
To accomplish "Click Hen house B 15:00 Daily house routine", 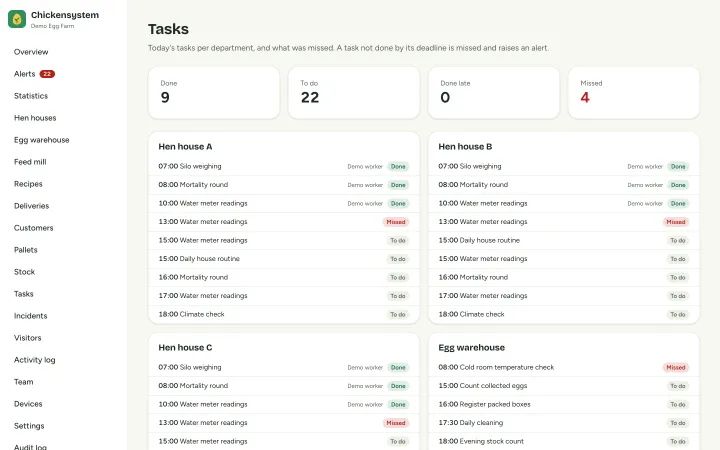I will 564,241.
